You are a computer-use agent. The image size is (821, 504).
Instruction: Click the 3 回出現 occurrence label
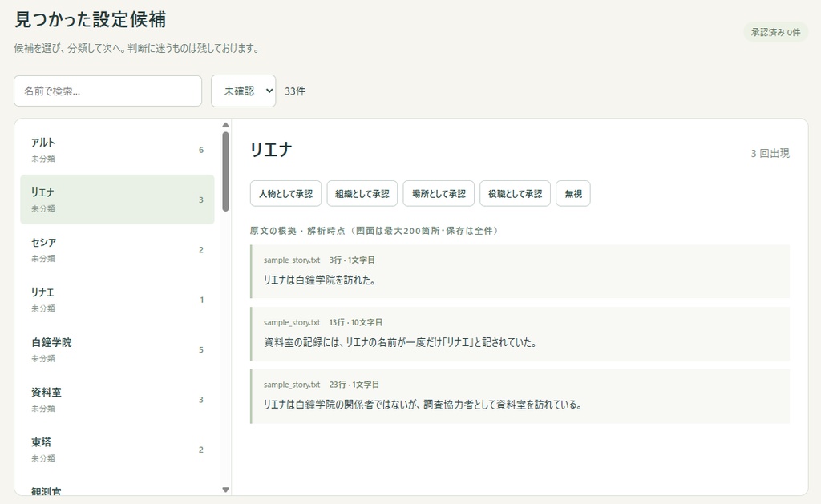pyautogui.click(x=770, y=153)
